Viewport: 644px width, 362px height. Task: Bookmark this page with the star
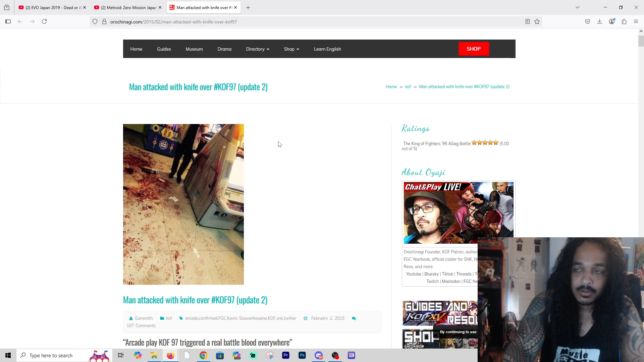(x=537, y=21)
